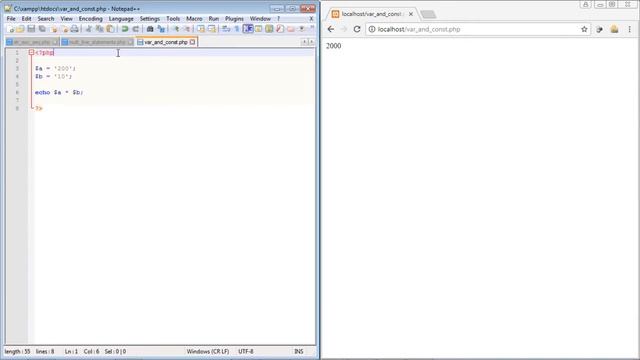Image resolution: width=640 pixels, height=360 pixels.
Task: Undo with the green arrow icon
Action: (x=125, y=29)
